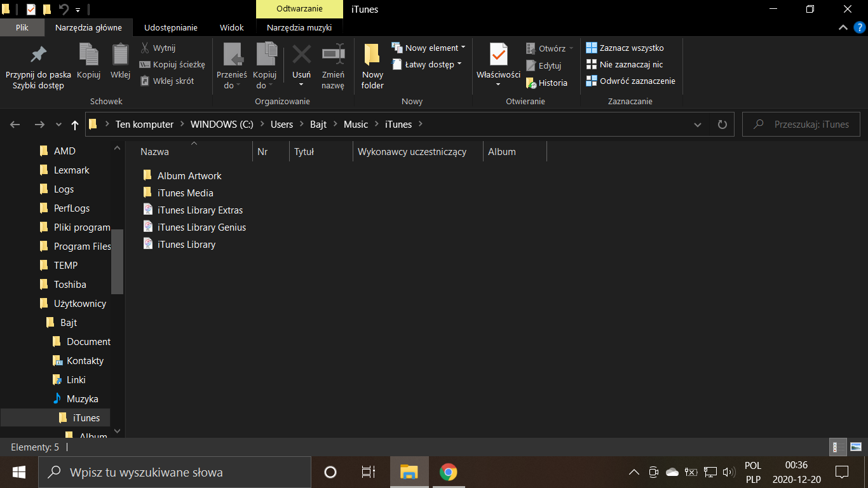Image resolution: width=868 pixels, height=488 pixels.
Task: Open Nowy element dropdown
Action: [x=429, y=48]
